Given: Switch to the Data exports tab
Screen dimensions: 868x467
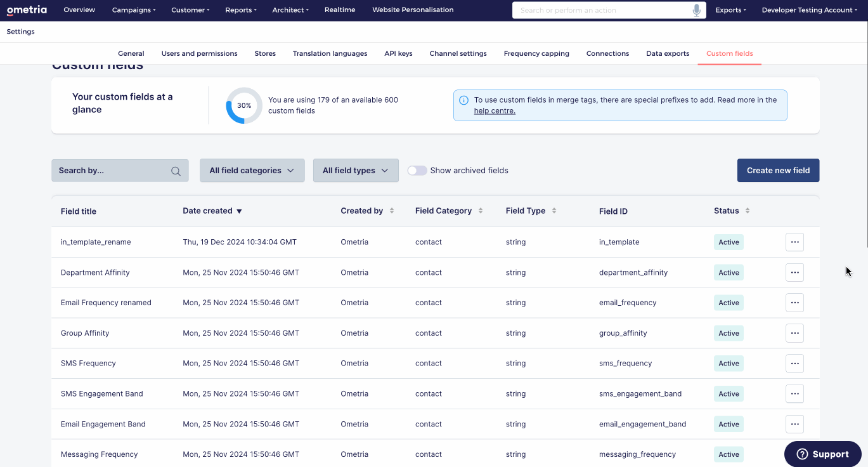Looking at the screenshot, I should pyautogui.click(x=668, y=54).
